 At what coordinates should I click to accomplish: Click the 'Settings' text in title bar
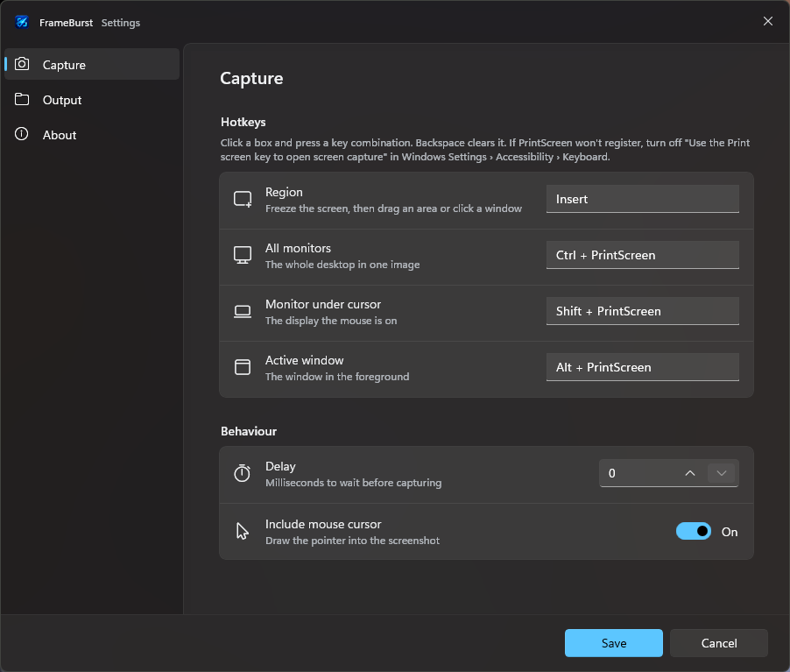pyautogui.click(x=120, y=23)
